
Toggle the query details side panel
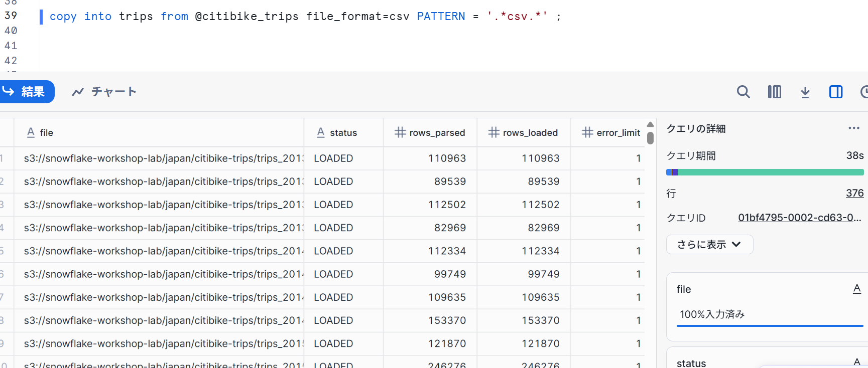point(836,92)
